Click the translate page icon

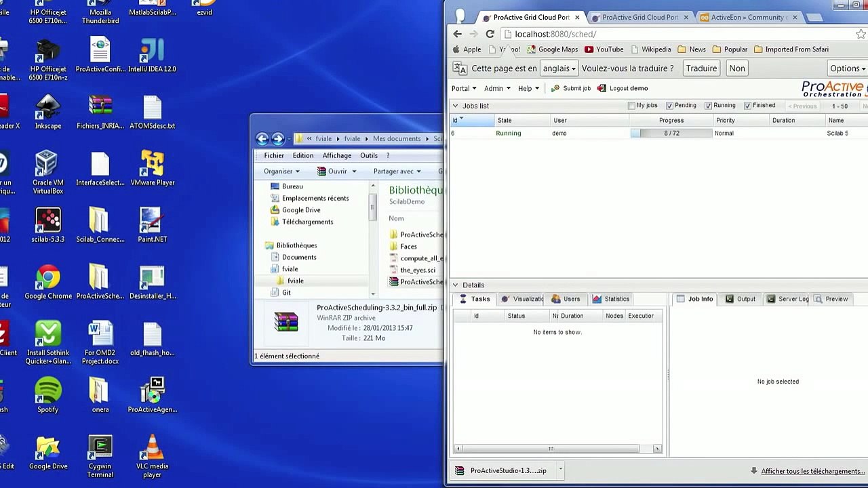pos(460,68)
